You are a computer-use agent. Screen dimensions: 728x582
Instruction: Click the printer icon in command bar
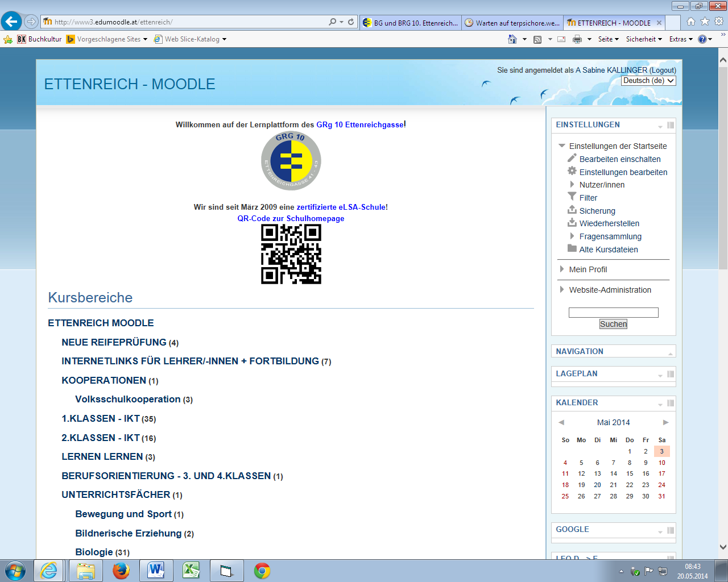(577, 39)
